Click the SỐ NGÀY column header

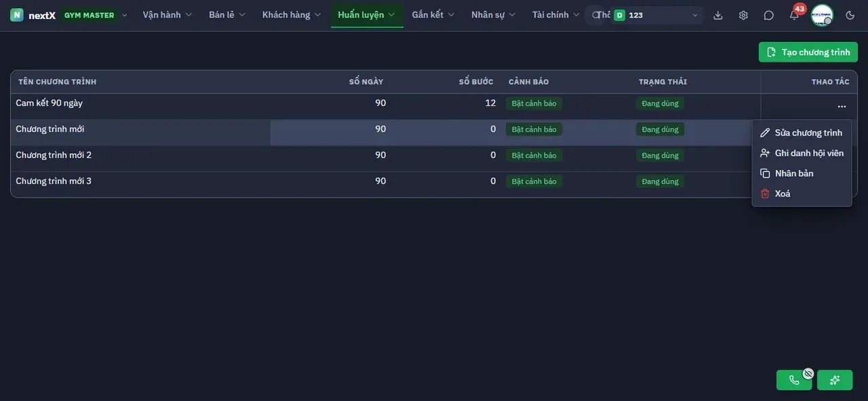pos(366,82)
